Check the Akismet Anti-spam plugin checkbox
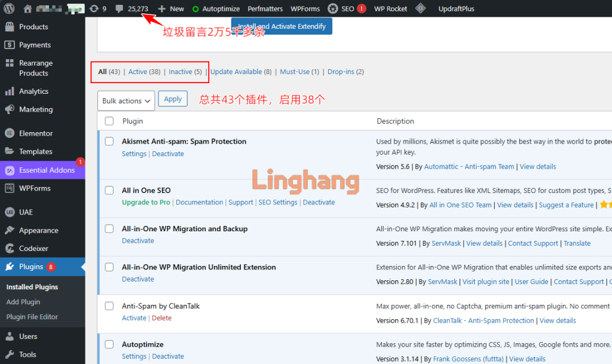The image size is (612, 364). click(x=109, y=142)
